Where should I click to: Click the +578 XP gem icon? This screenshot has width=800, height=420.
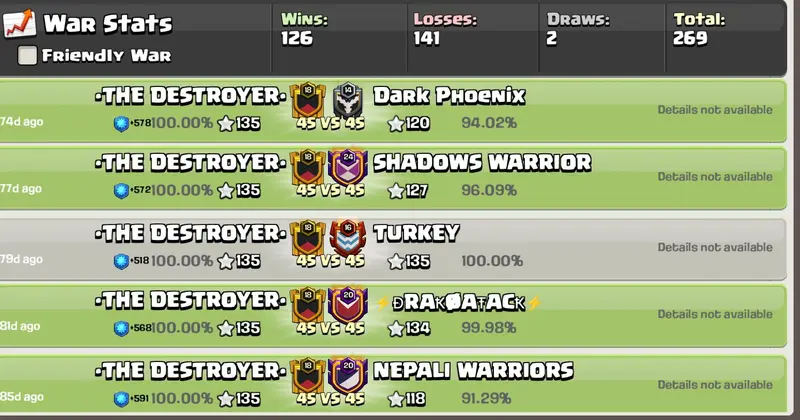pyautogui.click(x=121, y=123)
